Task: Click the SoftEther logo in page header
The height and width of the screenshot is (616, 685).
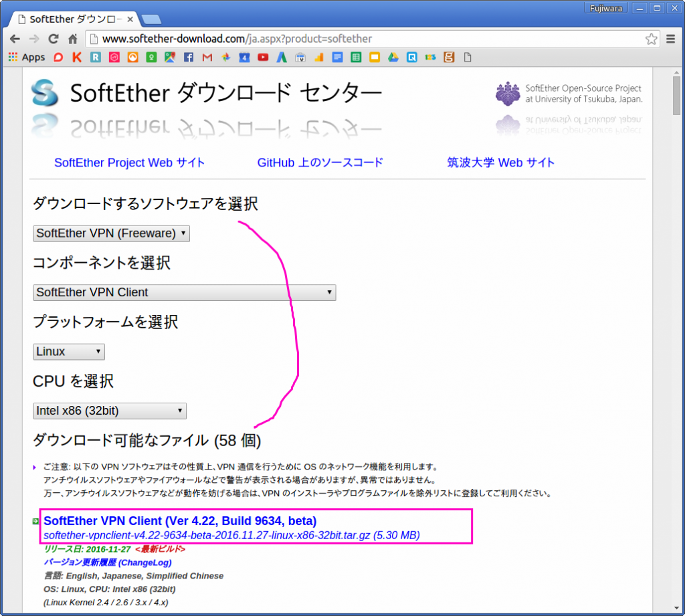Action: click(x=45, y=92)
